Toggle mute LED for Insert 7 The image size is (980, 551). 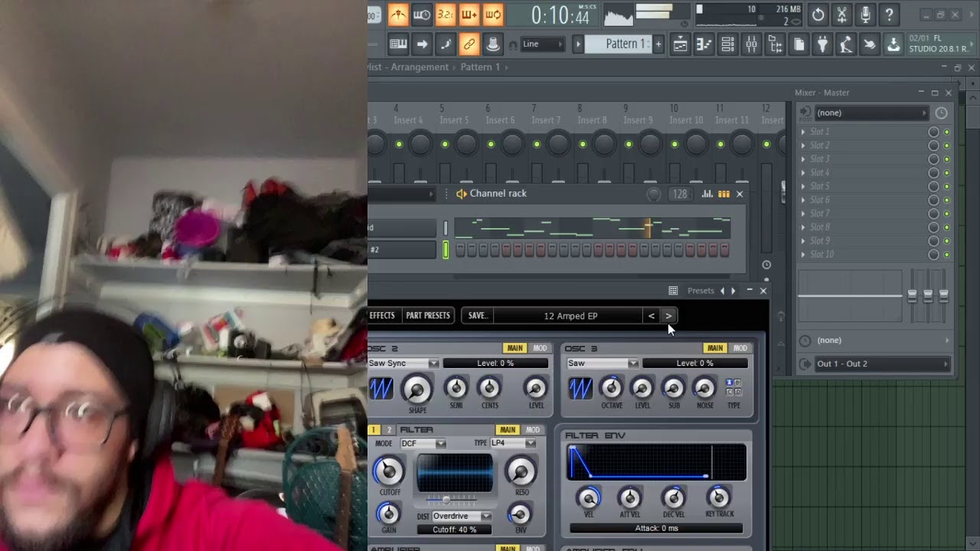pos(537,145)
